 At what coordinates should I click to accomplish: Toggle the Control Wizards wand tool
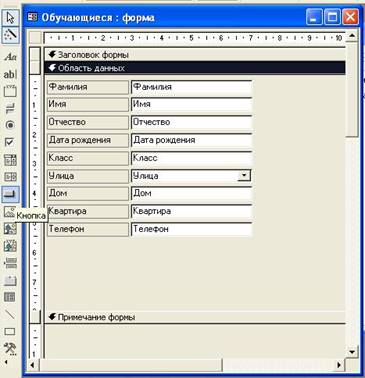click(x=10, y=34)
